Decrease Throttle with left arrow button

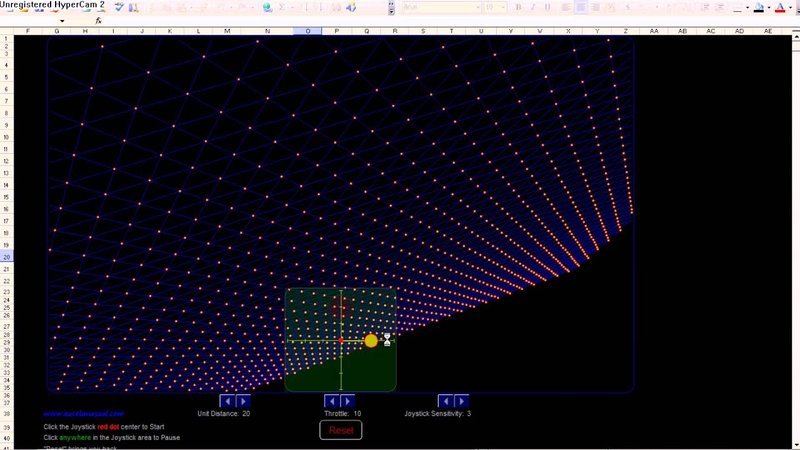coord(332,401)
